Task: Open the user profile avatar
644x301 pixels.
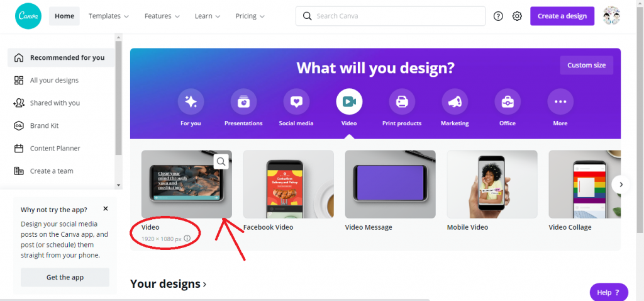Action: click(x=611, y=16)
